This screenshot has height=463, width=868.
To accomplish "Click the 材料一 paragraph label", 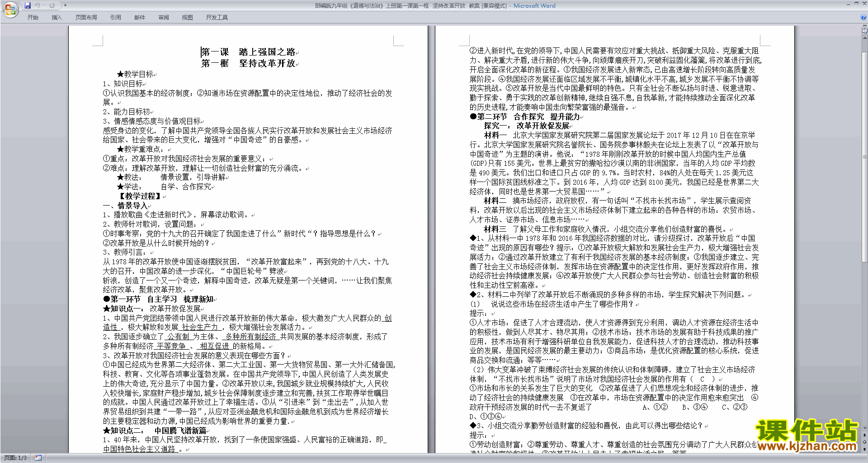I will coord(495,135).
